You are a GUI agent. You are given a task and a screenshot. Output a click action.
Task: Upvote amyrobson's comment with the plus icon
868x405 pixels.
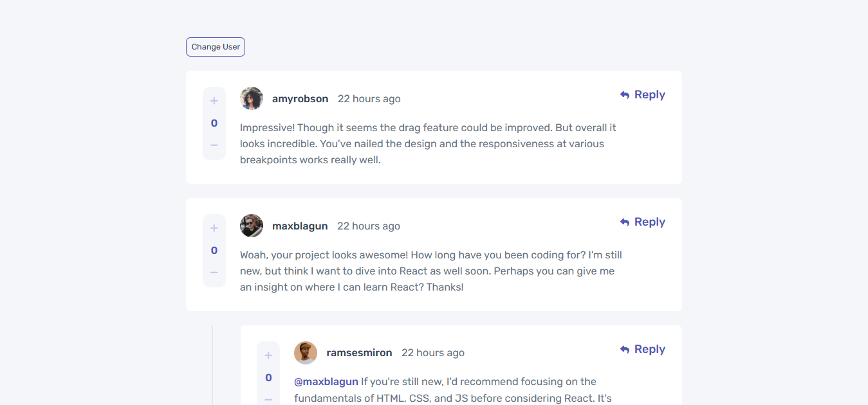tap(214, 101)
